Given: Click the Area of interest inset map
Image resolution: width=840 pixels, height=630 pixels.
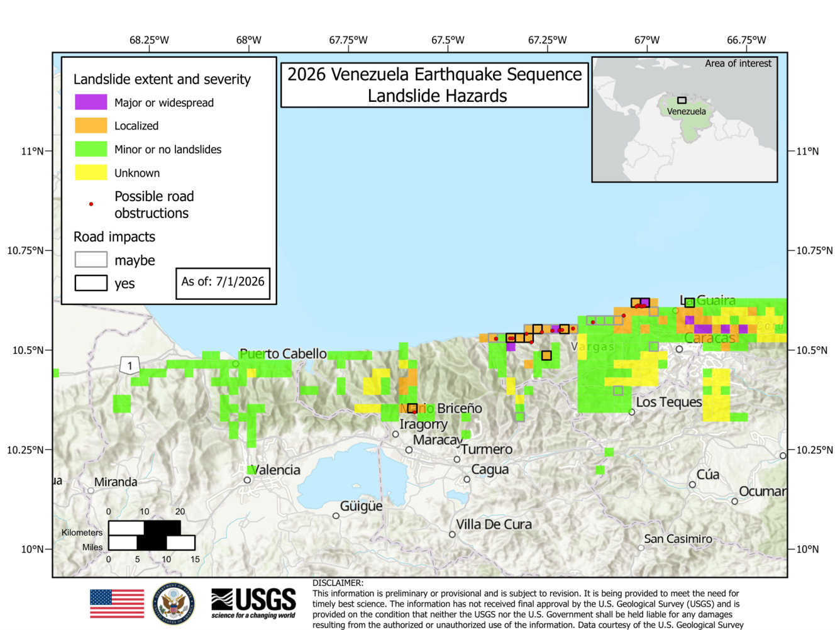Looking at the screenshot, I should [685, 119].
